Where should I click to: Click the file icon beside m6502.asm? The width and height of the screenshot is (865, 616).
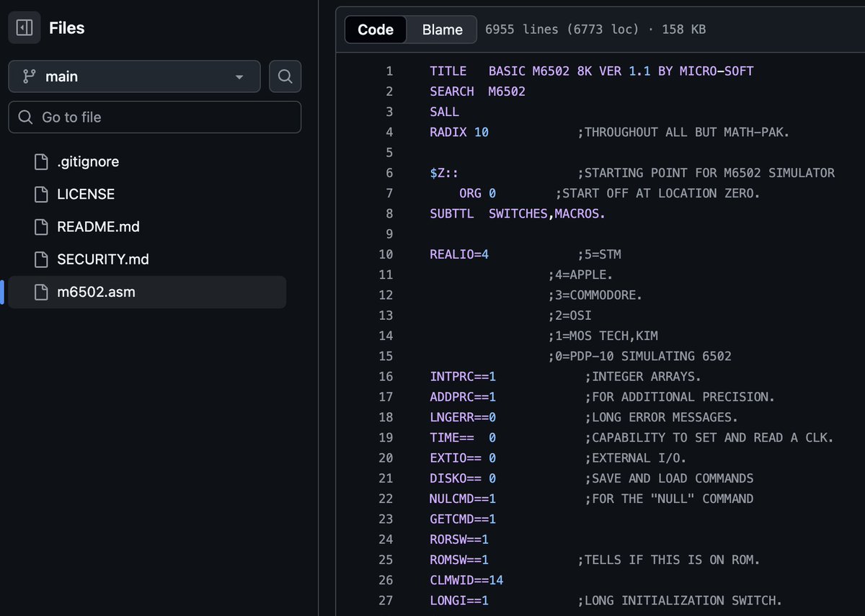tap(41, 292)
